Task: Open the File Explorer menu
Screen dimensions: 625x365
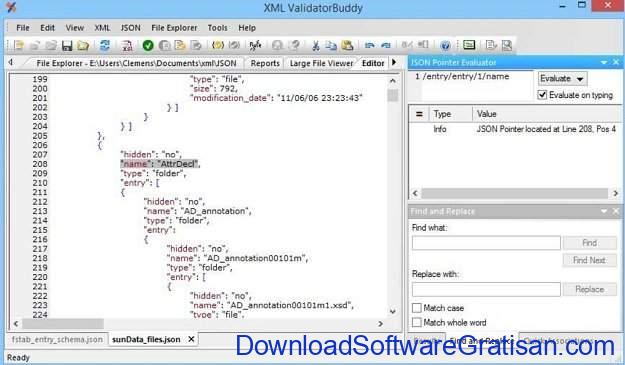Action: click(174, 28)
